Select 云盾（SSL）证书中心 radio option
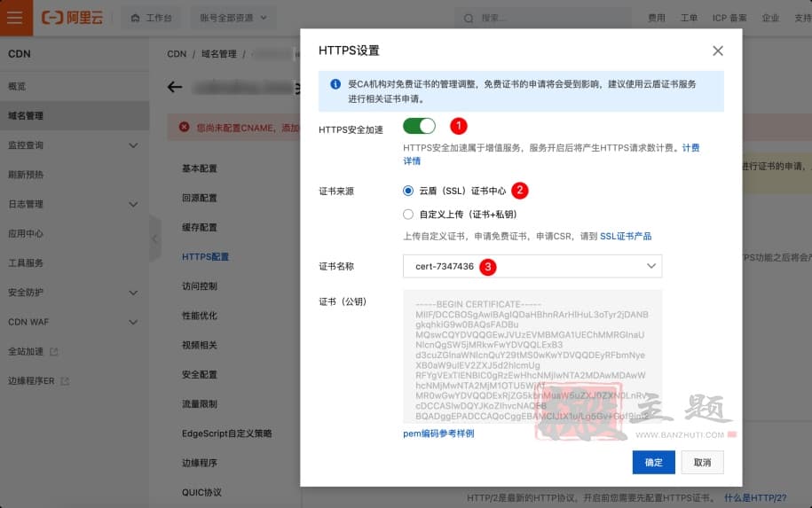Screen dimensions: 812x508 point(408,191)
